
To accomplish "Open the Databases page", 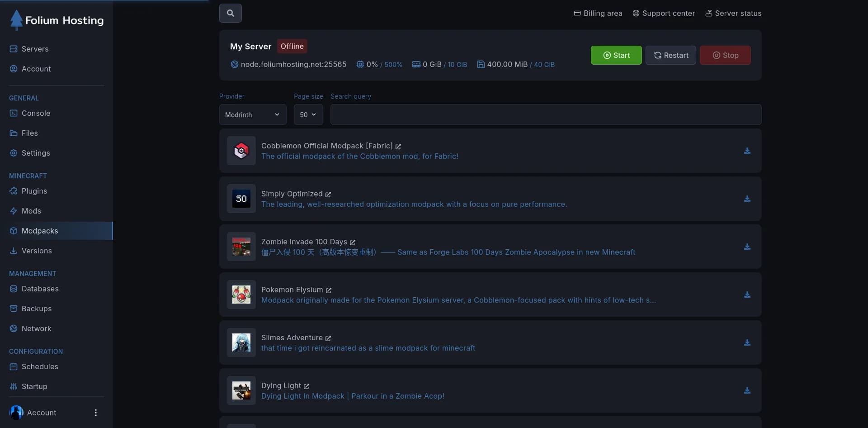I will click(x=57, y=289).
